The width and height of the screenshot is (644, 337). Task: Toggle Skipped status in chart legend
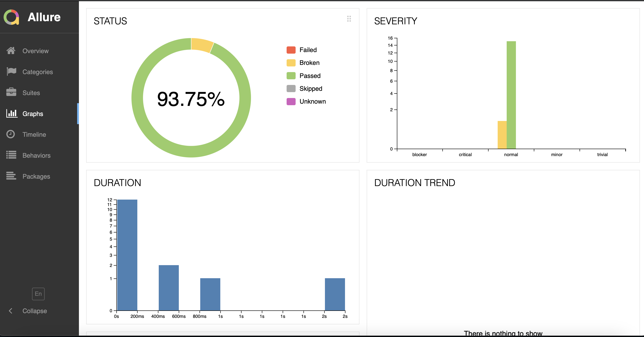[x=310, y=89]
